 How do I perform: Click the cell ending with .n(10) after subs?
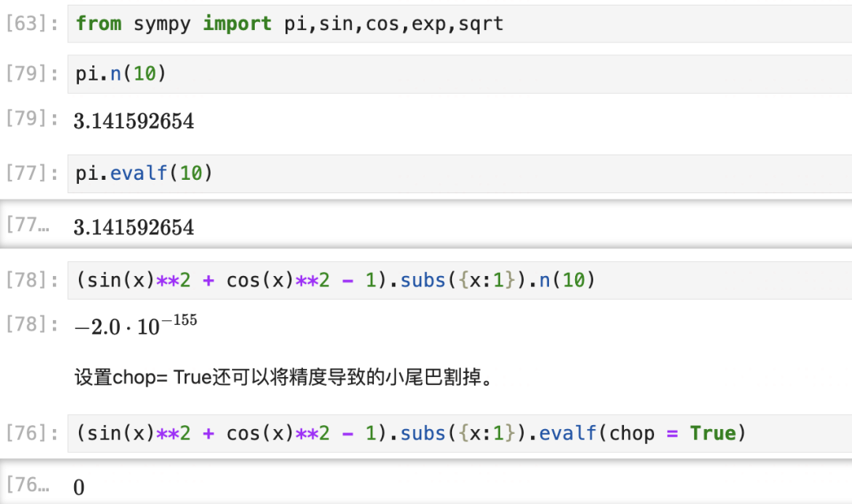[x=460, y=280]
